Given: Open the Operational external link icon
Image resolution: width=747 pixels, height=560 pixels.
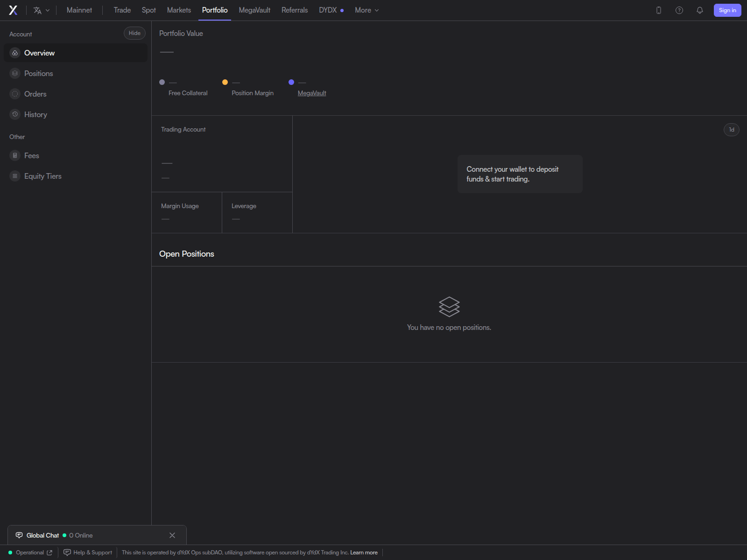Looking at the screenshot, I should tap(49, 553).
